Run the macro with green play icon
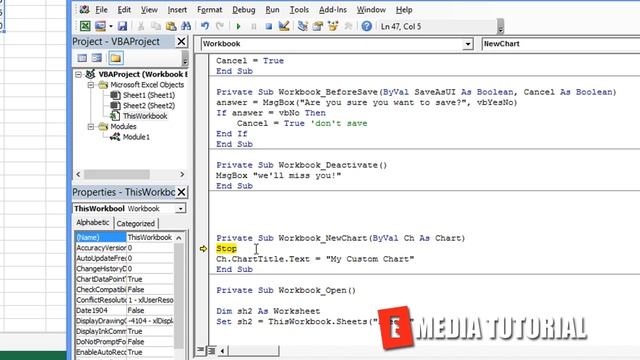The width and height of the screenshot is (640, 360). [x=238, y=27]
